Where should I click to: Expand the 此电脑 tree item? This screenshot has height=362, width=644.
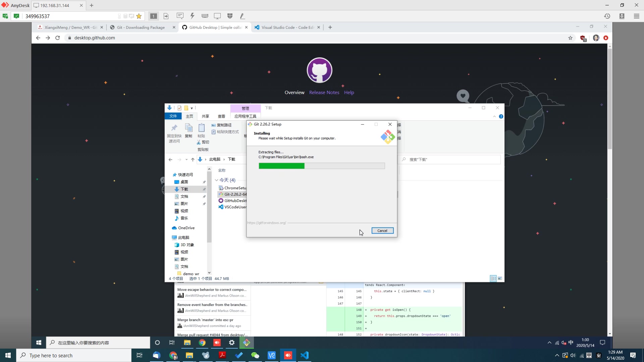click(x=169, y=237)
